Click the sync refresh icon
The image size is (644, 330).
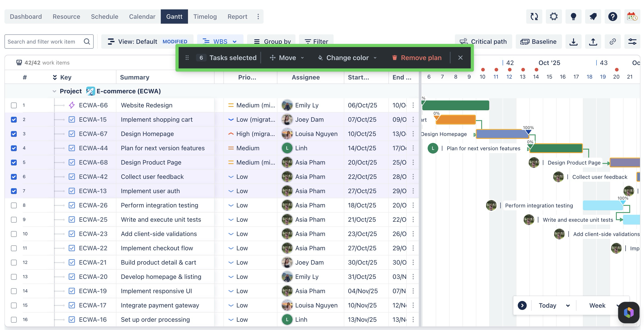click(x=534, y=17)
